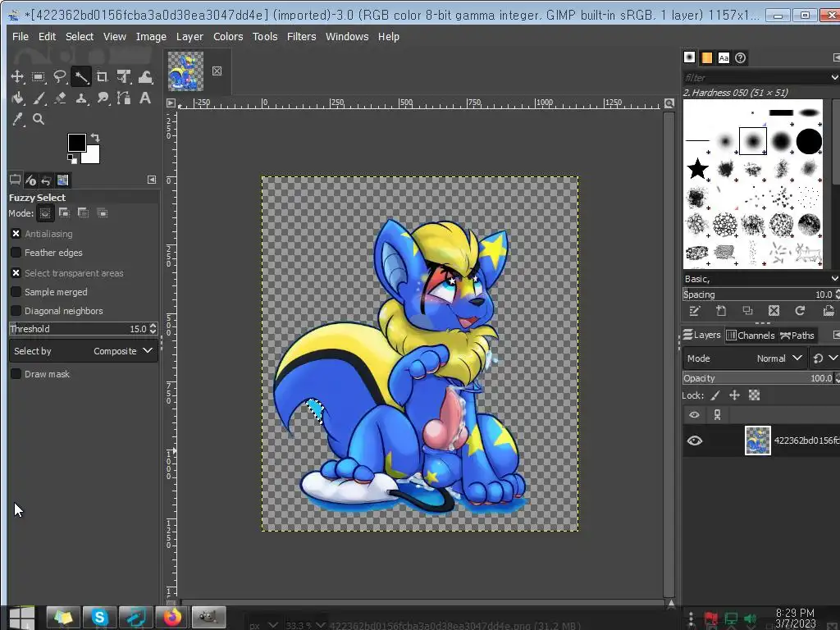The image size is (840, 630).
Task: Open the Filters menu
Action: tap(302, 36)
